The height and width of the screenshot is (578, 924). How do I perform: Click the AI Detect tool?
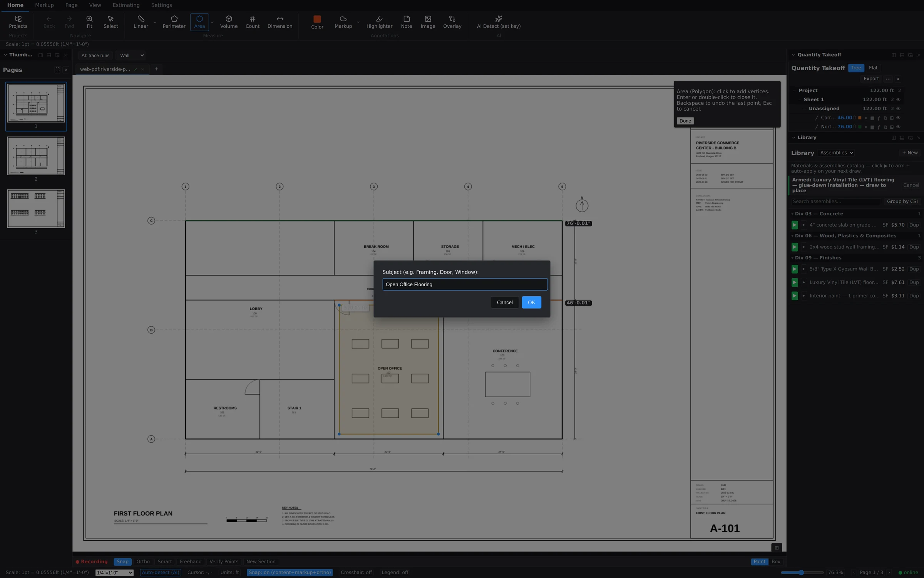499,22
